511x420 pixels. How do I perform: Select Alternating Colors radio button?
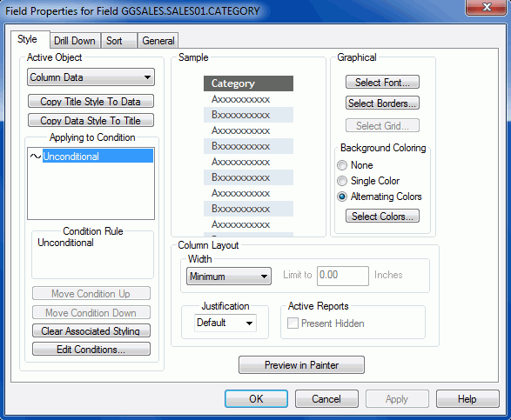(342, 197)
